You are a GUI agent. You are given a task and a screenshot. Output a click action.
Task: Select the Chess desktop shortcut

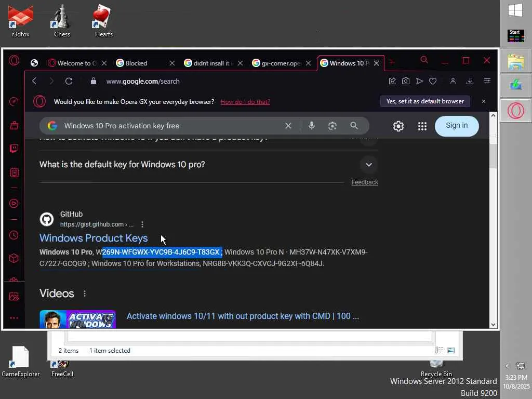click(62, 21)
